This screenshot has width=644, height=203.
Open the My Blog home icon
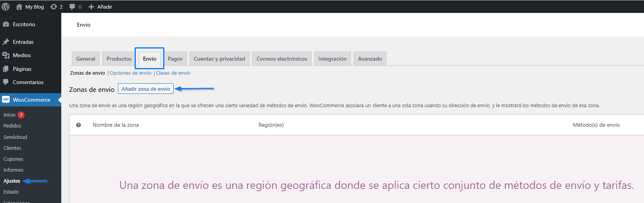click(19, 7)
